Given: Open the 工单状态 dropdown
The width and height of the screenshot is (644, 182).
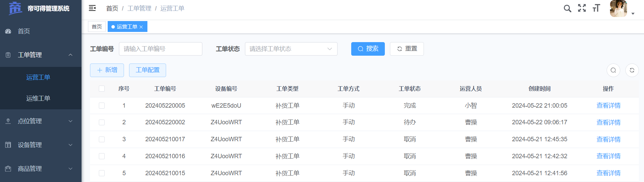Looking at the screenshot, I should click(291, 49).
